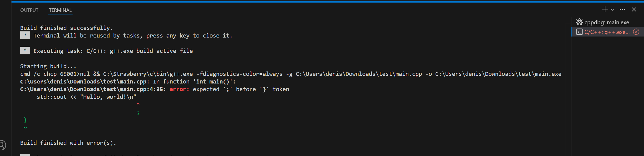
Task: Click the C:\Strawberry\c\bin\g++.exe path link
Action: tap(148, 74)
